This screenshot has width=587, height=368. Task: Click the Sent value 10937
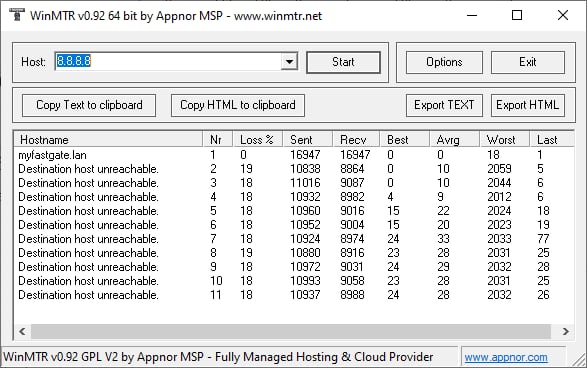(x=305, y=295)
